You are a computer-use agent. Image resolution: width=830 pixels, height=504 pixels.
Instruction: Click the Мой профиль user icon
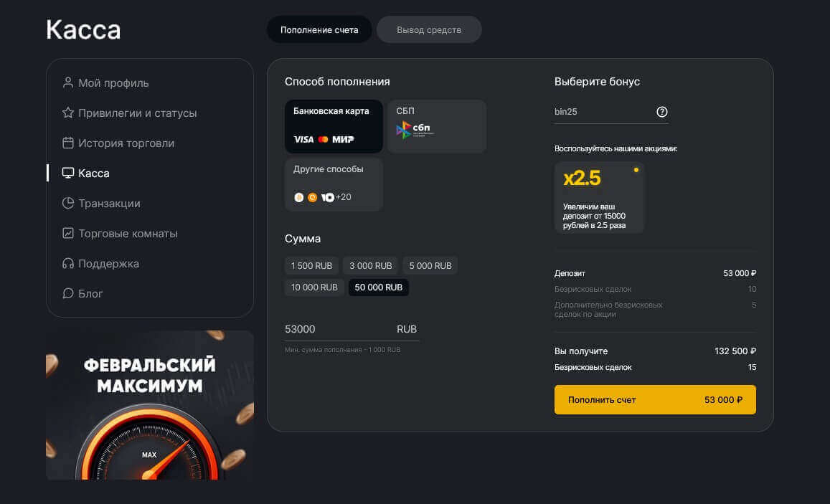click(68, 82)
